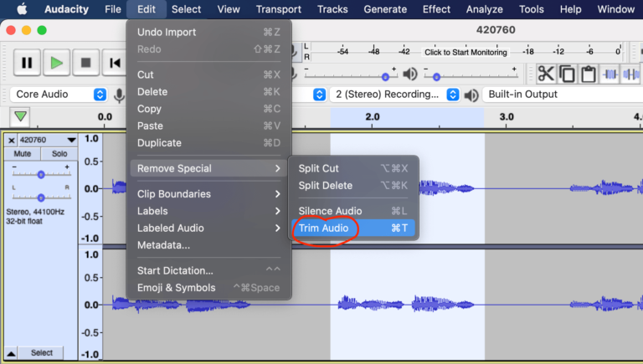
Task: Open the Help menu
Action: click(570, 9)
